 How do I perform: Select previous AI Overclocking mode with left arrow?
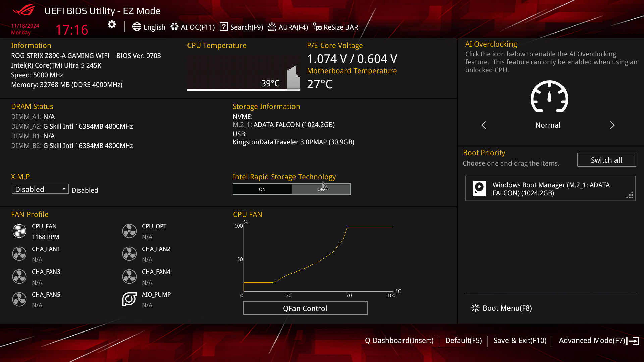coord(484,125)
